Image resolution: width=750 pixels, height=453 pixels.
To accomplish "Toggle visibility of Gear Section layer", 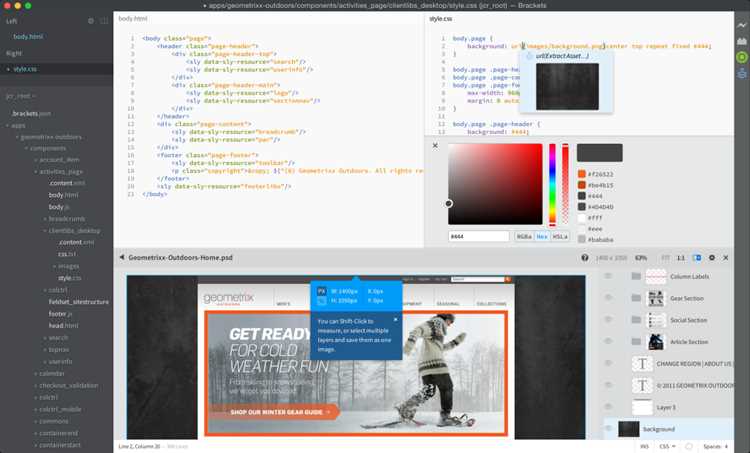I will (608, 298).
